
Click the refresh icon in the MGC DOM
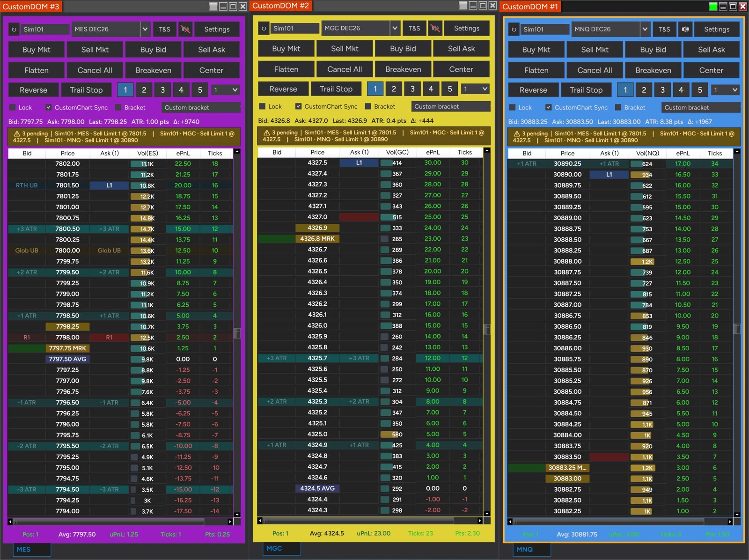pos(264,29)
